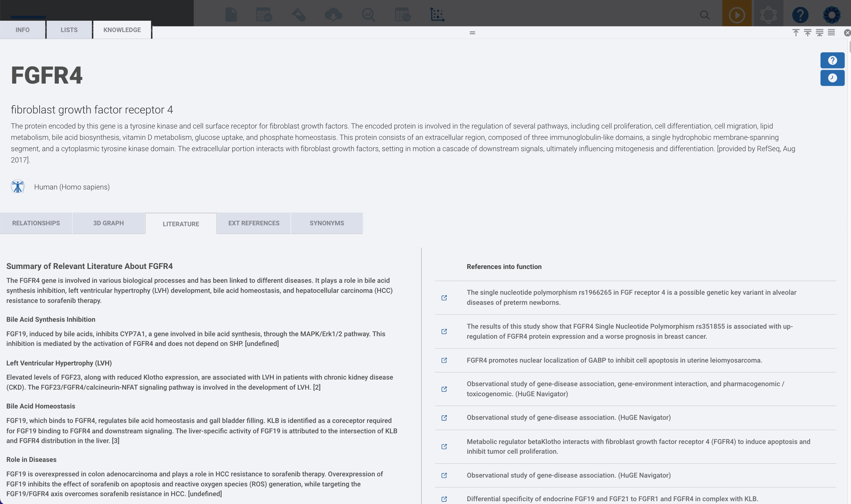Open link for betaKlotho FGFR4 apoptosis reference
The image size is (851, 504).
[444, 446]
